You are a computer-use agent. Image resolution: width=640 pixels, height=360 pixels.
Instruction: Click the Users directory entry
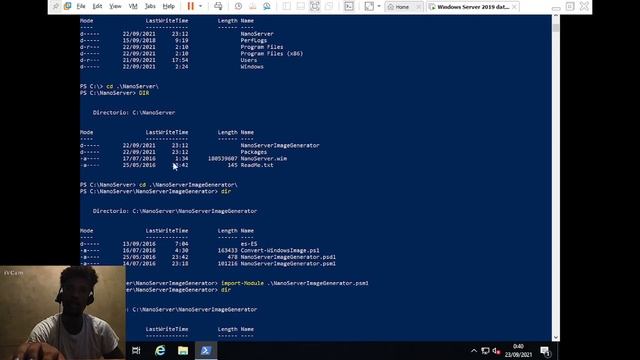click(249, 60)
